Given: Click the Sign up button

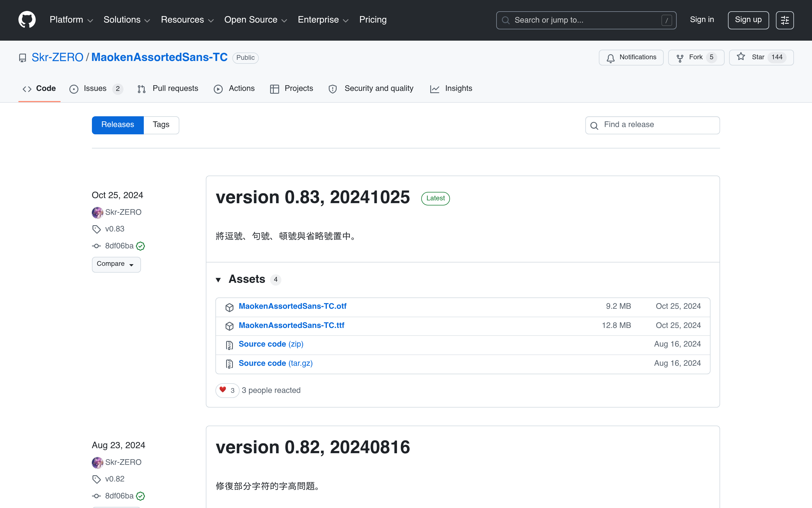Looking at the screenshot, I should coord(748,20).
